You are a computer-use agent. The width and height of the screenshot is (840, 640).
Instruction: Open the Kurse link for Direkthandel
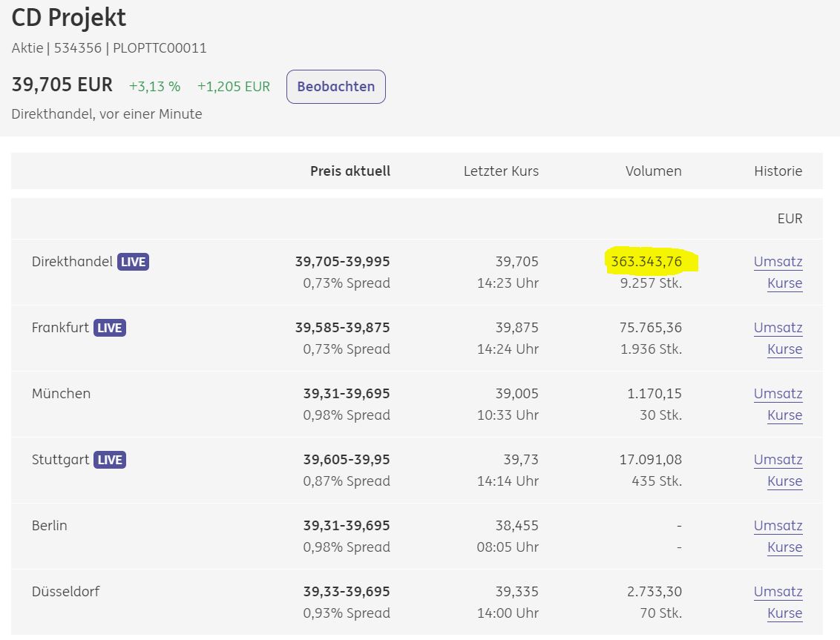click(x=784, y=283)
